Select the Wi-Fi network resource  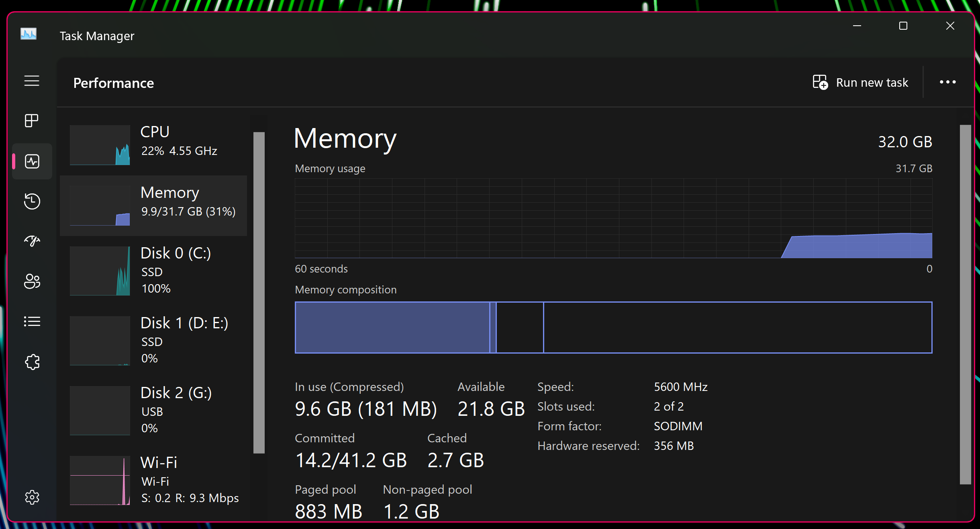153,480
